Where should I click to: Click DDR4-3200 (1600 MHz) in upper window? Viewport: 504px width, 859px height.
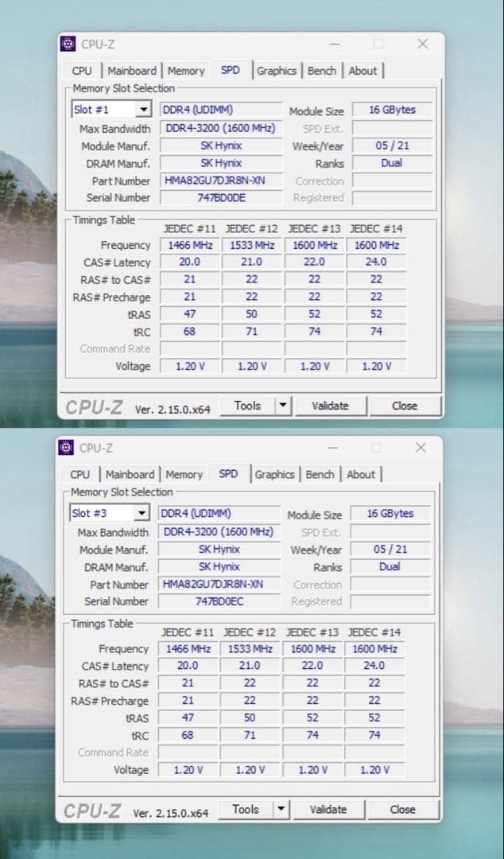(221, 128)
